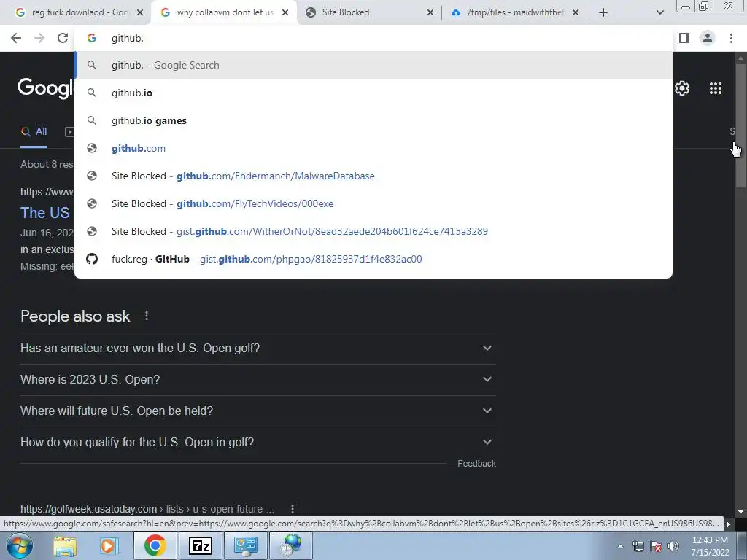Click the globe icon beside github.com suggestion
Viewport: 747px width, 560px height.
coord(92,148)
